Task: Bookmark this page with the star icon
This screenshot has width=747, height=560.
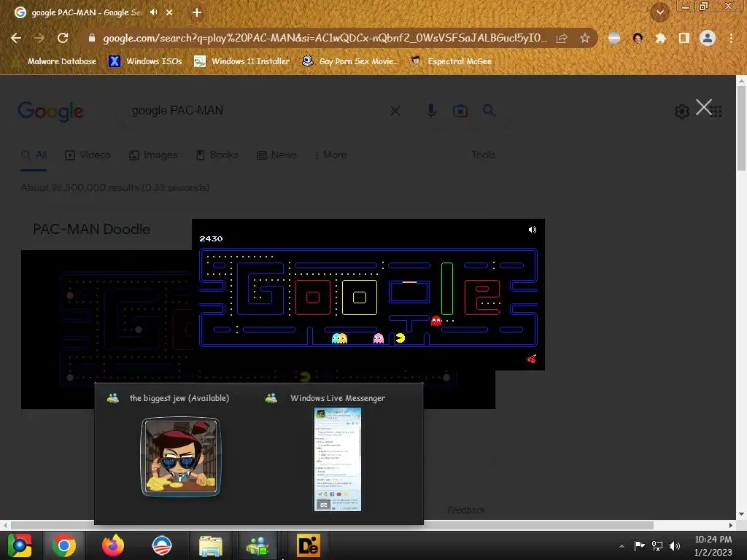Action: (584, 38)
